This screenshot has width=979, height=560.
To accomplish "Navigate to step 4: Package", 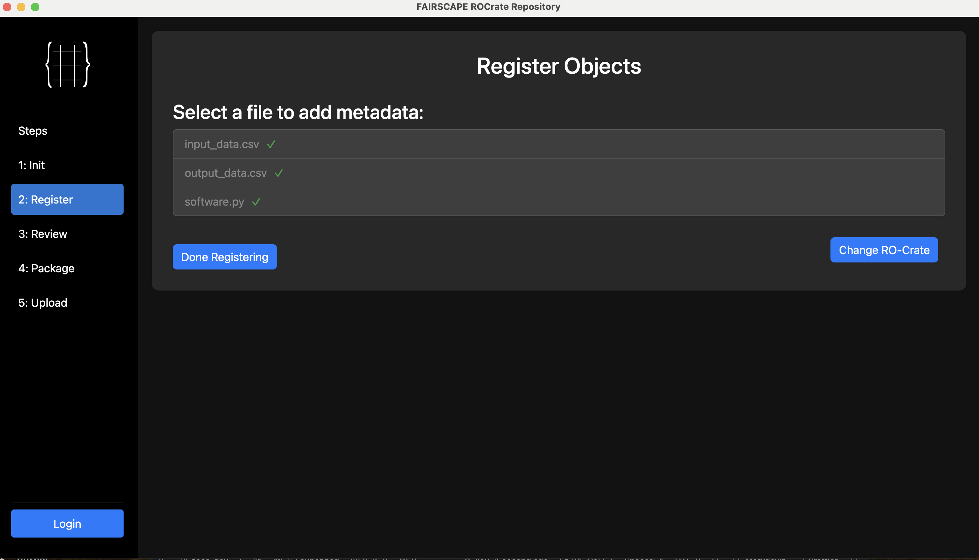I will point(67,268).
